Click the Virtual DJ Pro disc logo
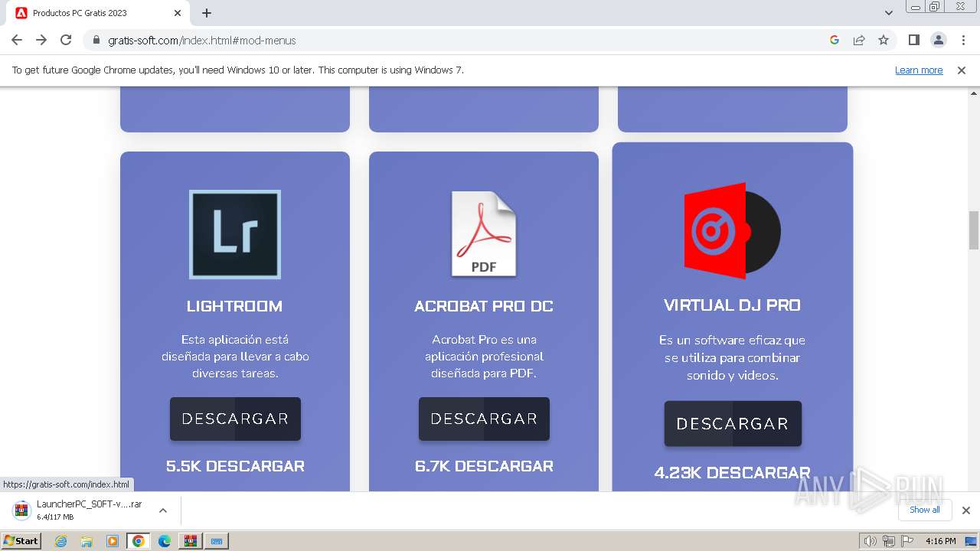This screenshot has width=980, height=551. coord(732,230)
